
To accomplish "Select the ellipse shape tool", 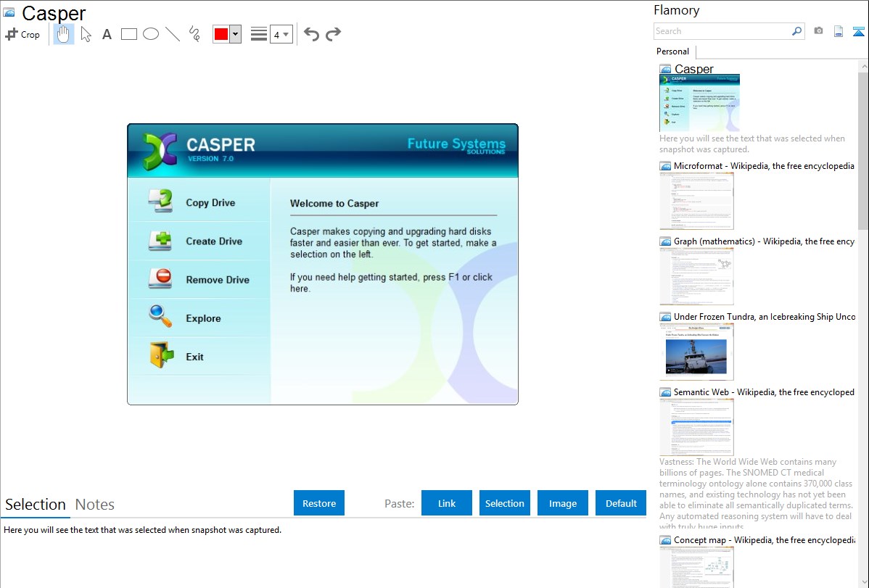I will 151,34.
